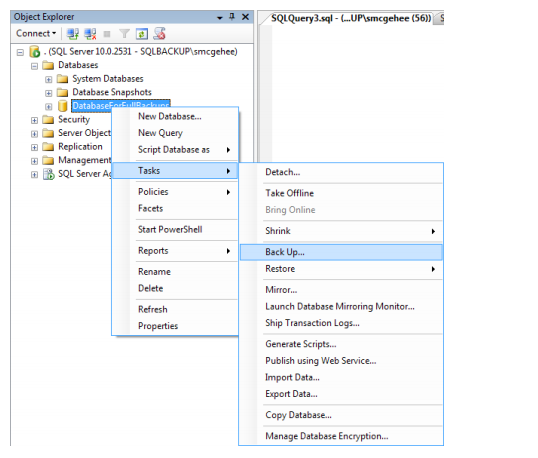The image size is (538, 458).
Task: Open Properties from context menu
Action: [175, 326]
